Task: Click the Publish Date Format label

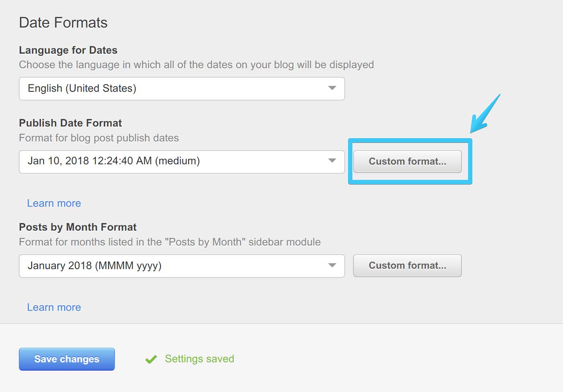Action: [x=70, y=123]
